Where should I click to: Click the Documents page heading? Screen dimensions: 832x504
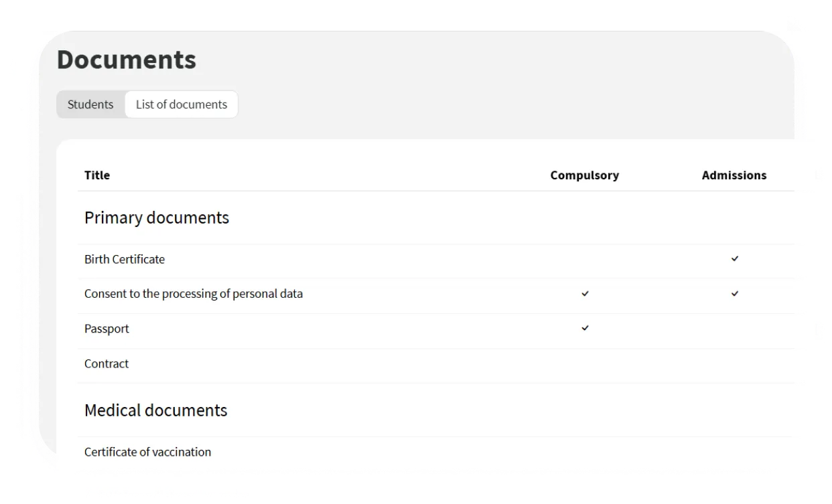click(x=127, y=60)
